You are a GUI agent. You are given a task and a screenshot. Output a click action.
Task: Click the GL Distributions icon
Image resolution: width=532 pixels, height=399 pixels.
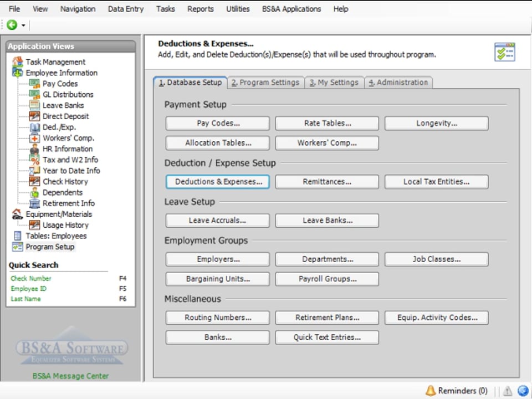tap(34, 94)
